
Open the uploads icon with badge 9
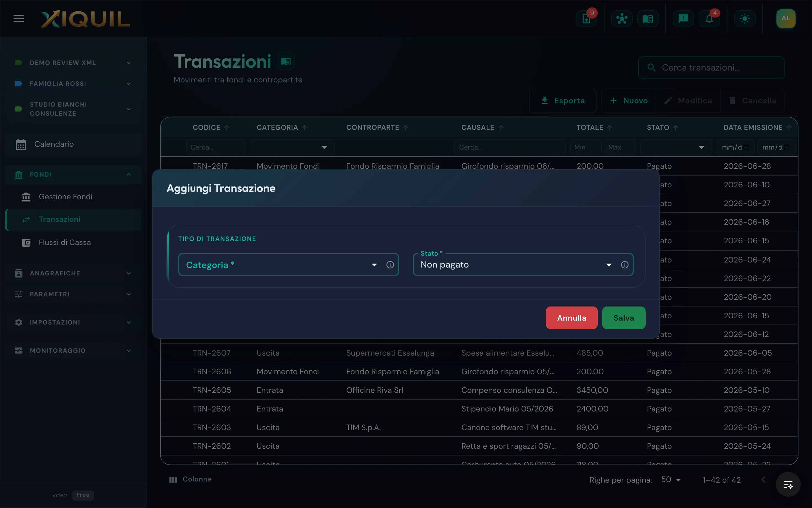point(586,18)
